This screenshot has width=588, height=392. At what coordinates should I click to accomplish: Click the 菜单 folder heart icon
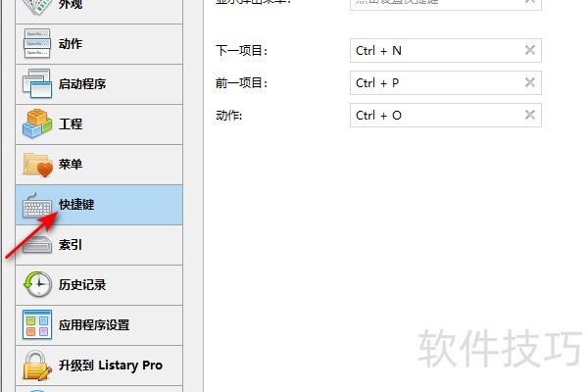(x=37, y=165)
